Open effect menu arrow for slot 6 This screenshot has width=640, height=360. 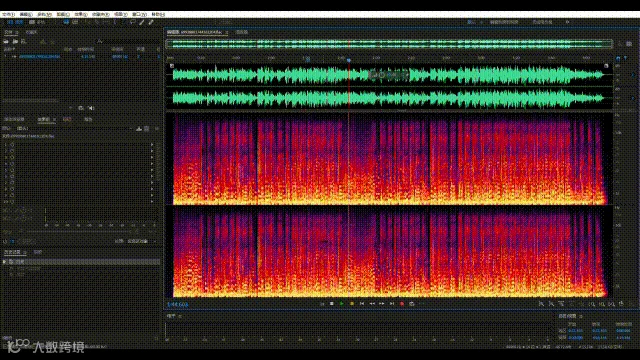tap(152, 176)
